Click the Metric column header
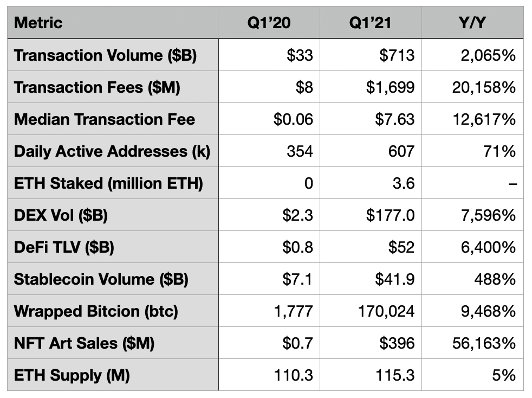This screenshot has width=532, height=398. click(x=38, y=23)
